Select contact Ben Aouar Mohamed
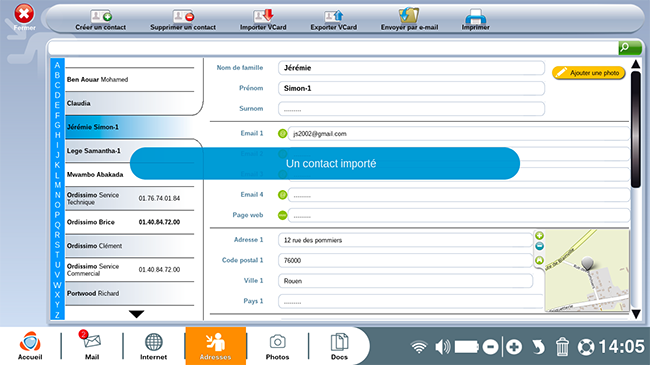Image resolution: width=650 pixels, height=365 pixels. pyautogui.click(x=130, y=80)
